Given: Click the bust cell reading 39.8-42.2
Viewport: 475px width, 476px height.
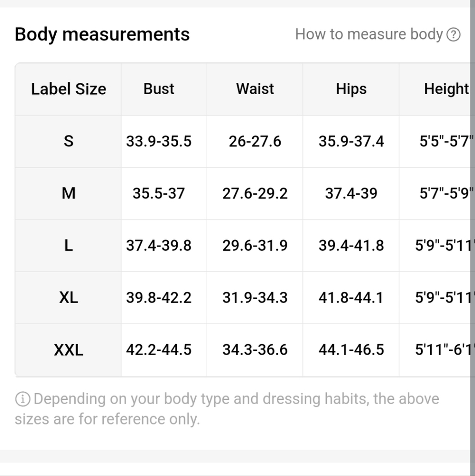Looking at the screenshot, I should pos(159,298).
